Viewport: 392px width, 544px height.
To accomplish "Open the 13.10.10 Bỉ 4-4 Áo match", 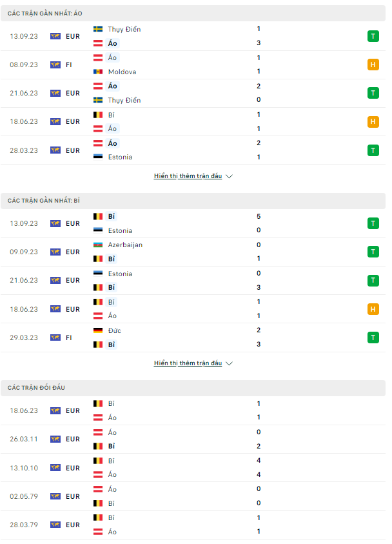I will [x=193, y=468].
